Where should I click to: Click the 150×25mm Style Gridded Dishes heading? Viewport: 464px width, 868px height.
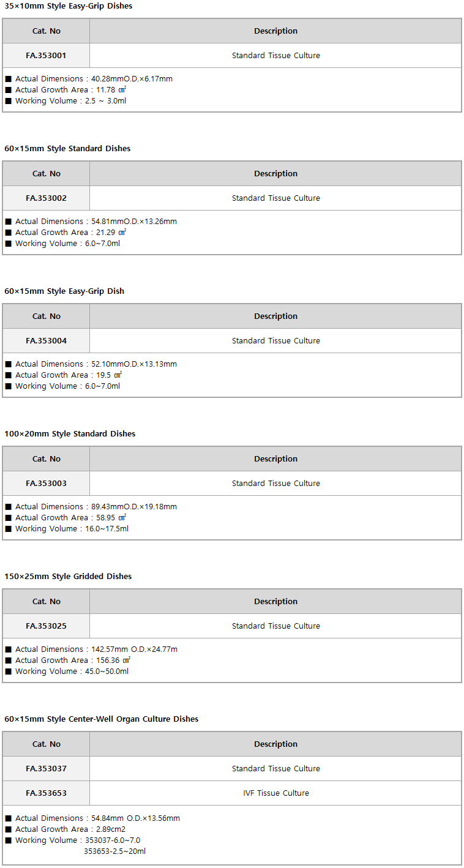coord(68,577)
